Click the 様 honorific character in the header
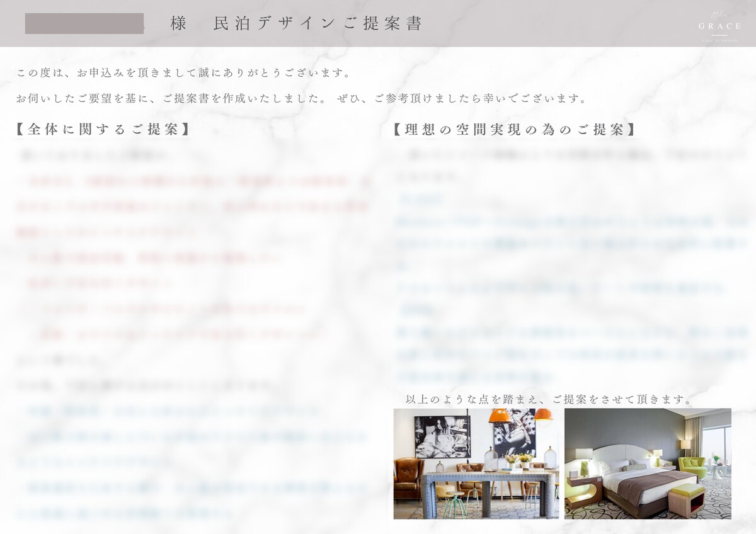 tap(178, 23)
